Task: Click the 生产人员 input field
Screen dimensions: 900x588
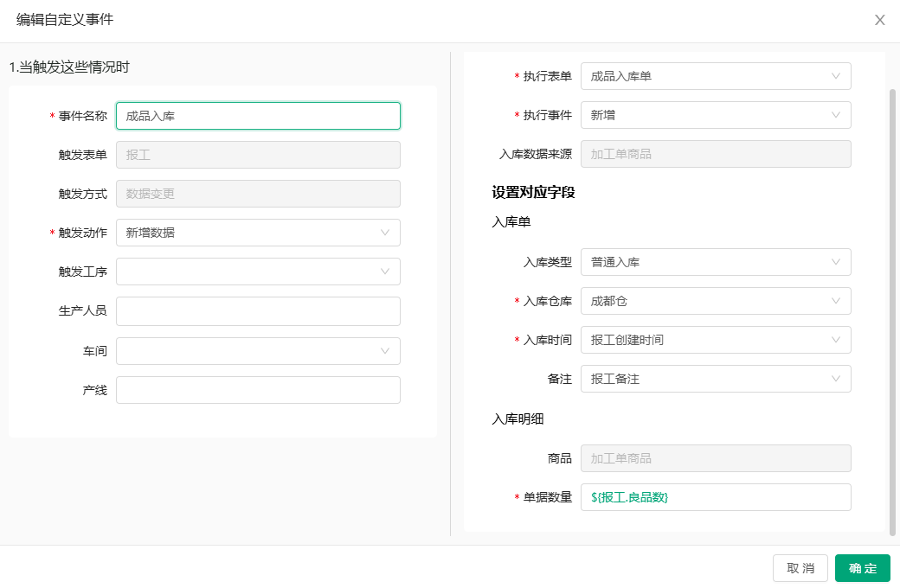Action: click(258, 311)
